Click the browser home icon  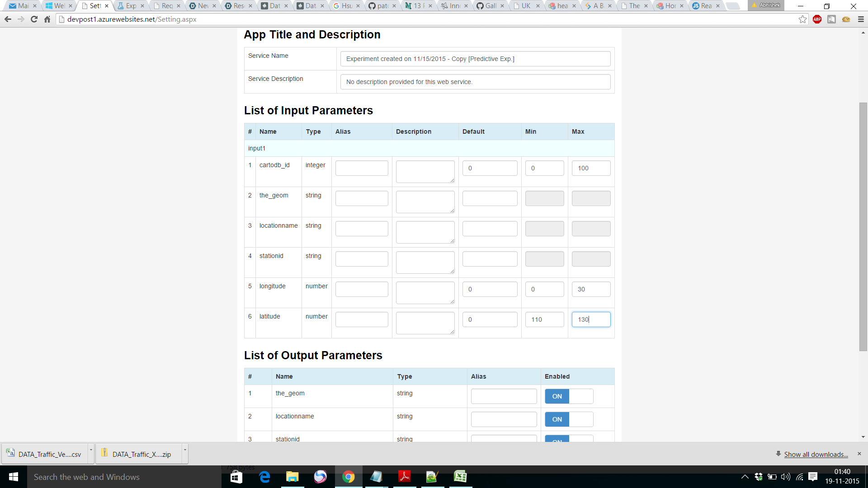click(x=47, y=19)
